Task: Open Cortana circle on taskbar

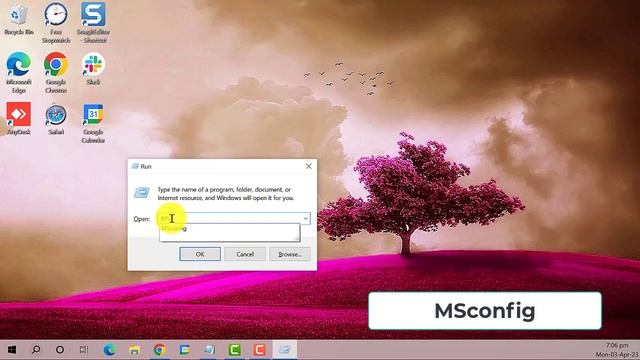Action: click(60, 350)
